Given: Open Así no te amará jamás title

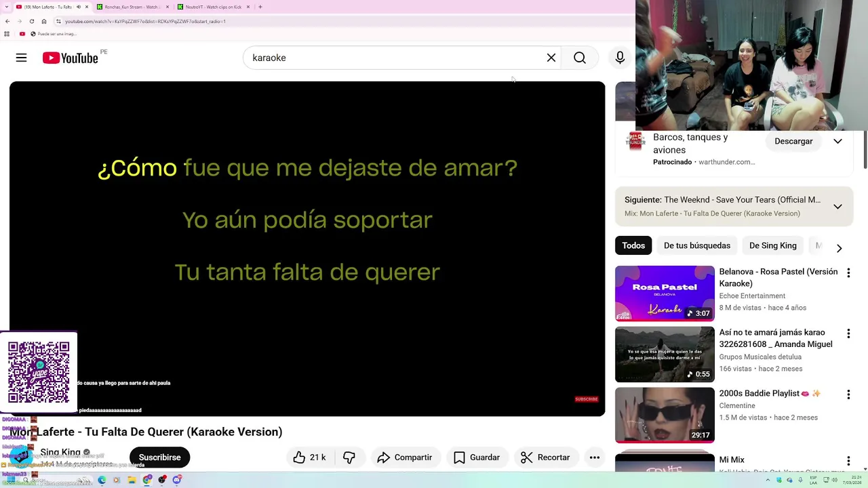Looking at the screenshot, I should [x=776, y=338].
